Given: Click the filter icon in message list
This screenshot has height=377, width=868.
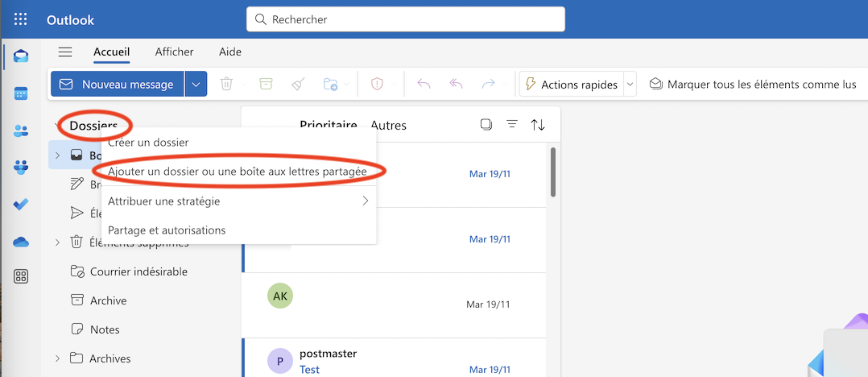Looking at the screenshot, I should pyautogui.click(x=511, y=124).
